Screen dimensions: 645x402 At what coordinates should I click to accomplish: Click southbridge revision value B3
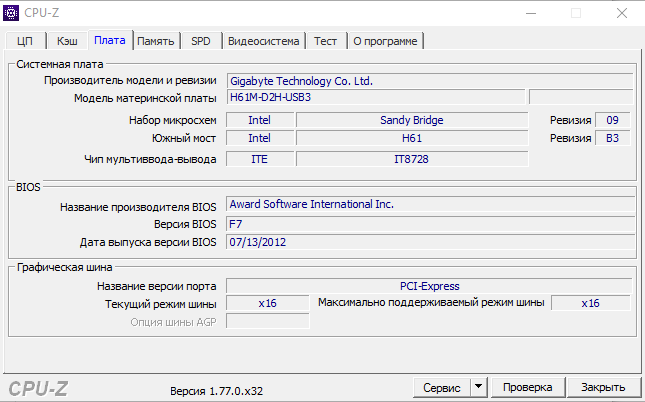[612, 138]
